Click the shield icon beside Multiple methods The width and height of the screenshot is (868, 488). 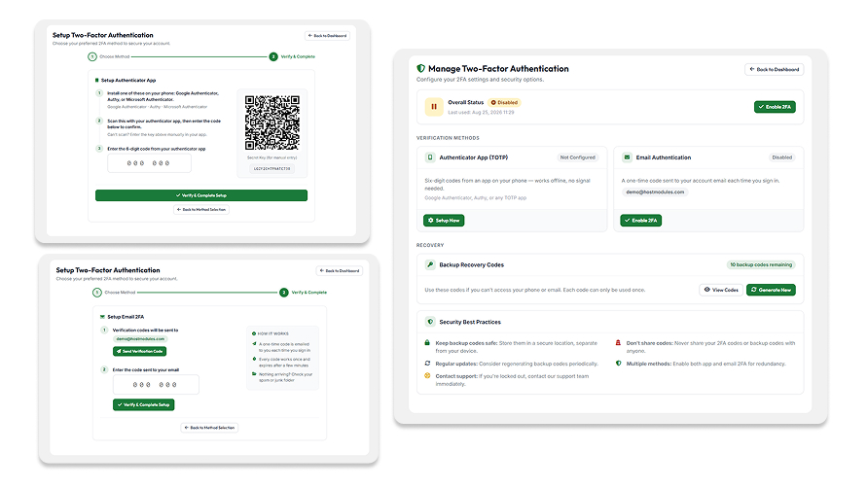point(618,364)
